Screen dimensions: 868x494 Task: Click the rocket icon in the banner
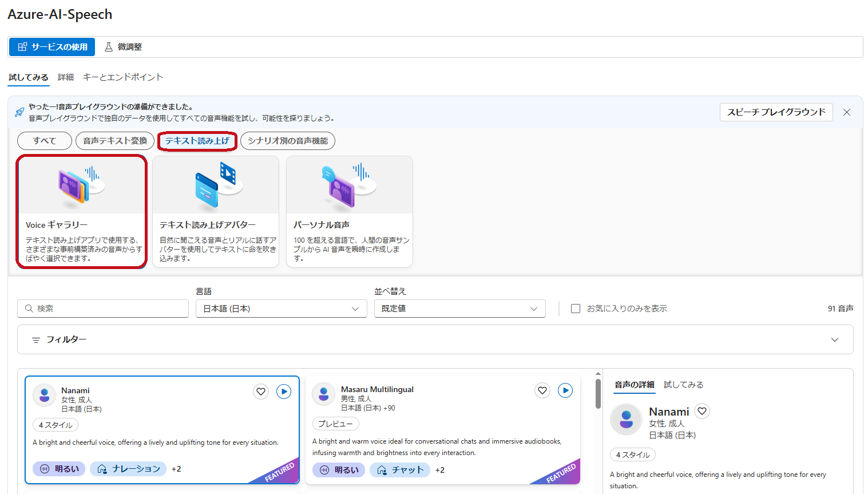point(19,112)
